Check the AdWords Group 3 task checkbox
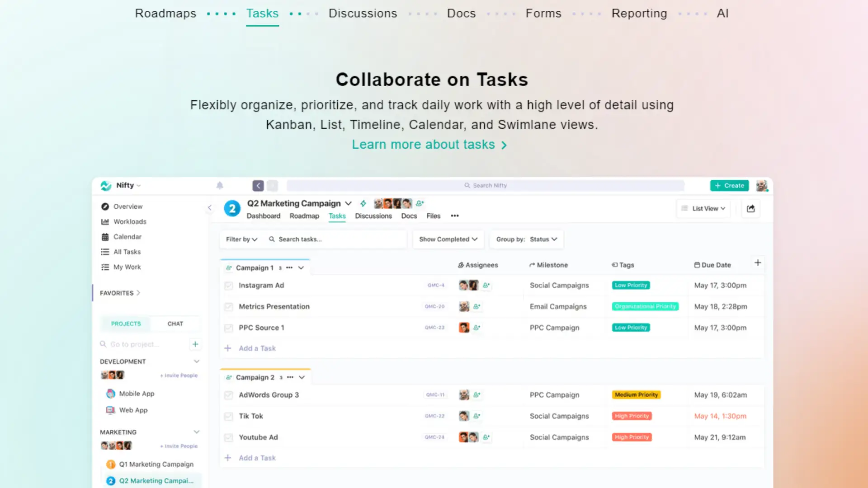The image size is (868, 488). [229, 395]
